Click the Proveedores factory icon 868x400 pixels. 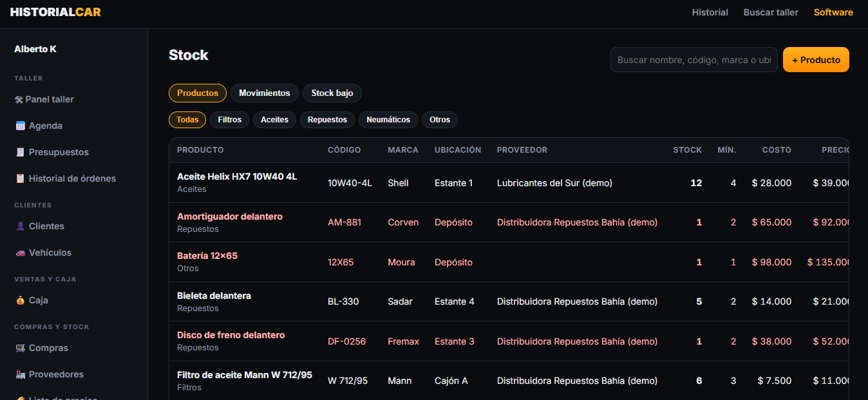pos(20,375)
